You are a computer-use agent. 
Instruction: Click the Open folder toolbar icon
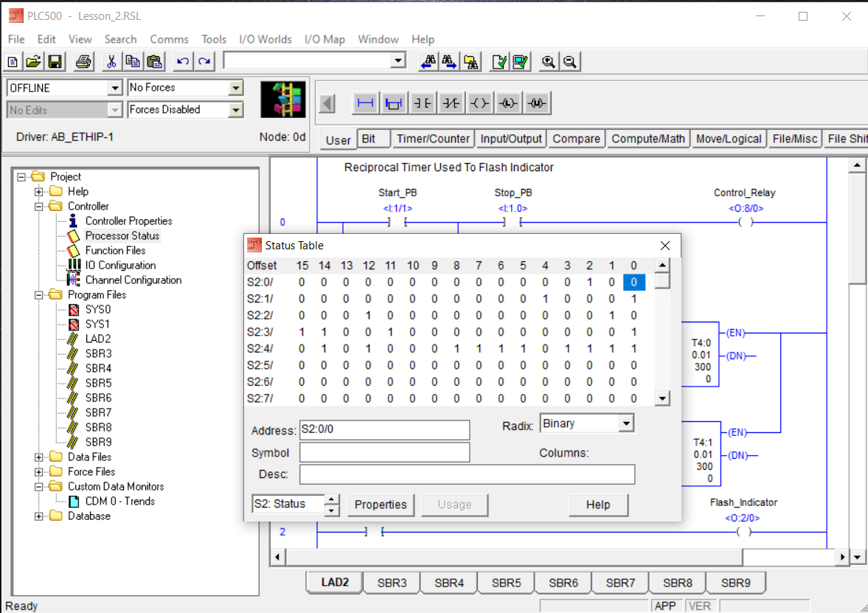click(x=34, y=61)
